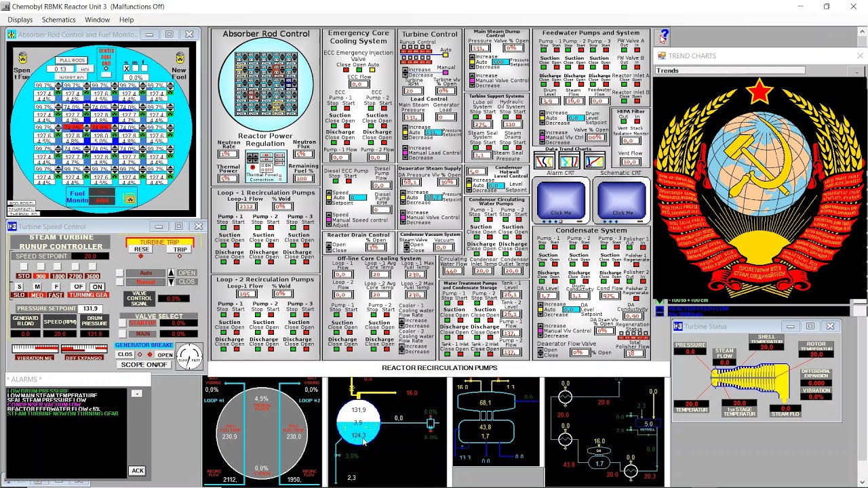868x488 pixels.
Task: Click the valve Open up arrow
Action: point(172,273)
